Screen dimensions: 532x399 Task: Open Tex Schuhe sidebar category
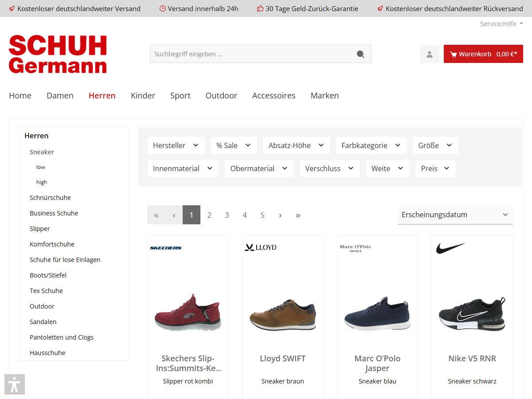coord(46,291)
